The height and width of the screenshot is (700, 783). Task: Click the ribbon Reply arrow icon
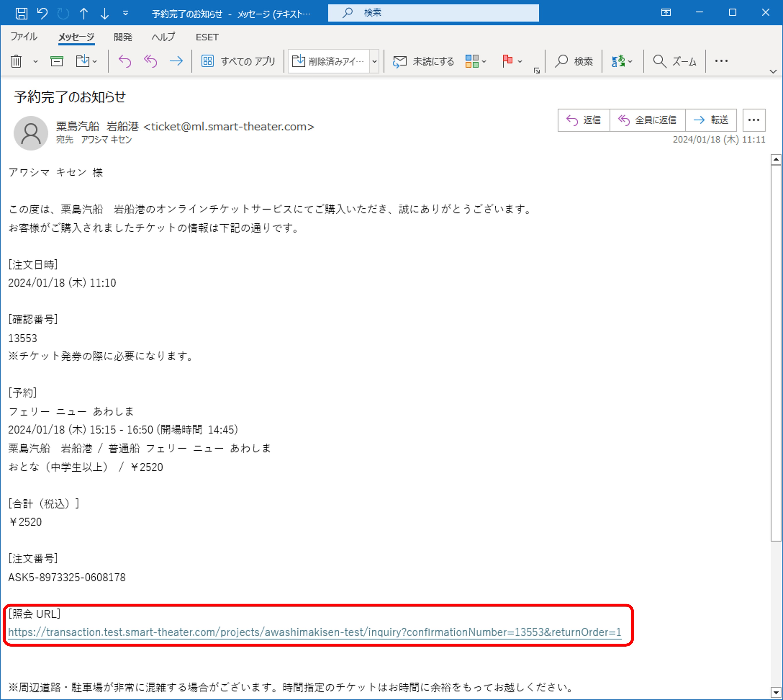coord(125,61)
